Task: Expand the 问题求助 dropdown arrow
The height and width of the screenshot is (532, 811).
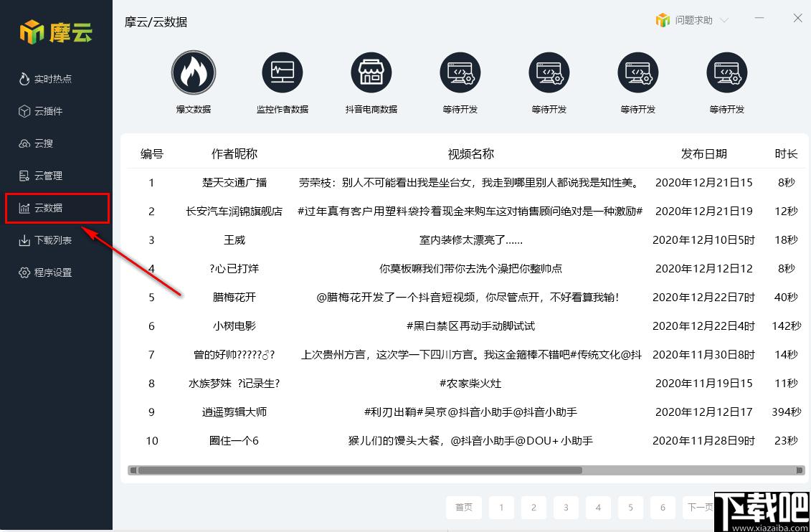Action: click(724, 21)
